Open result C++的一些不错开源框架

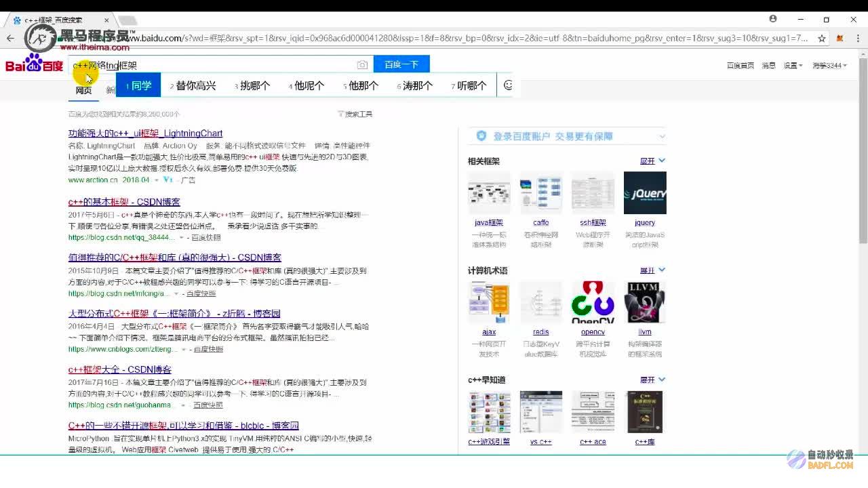[184, 426]
